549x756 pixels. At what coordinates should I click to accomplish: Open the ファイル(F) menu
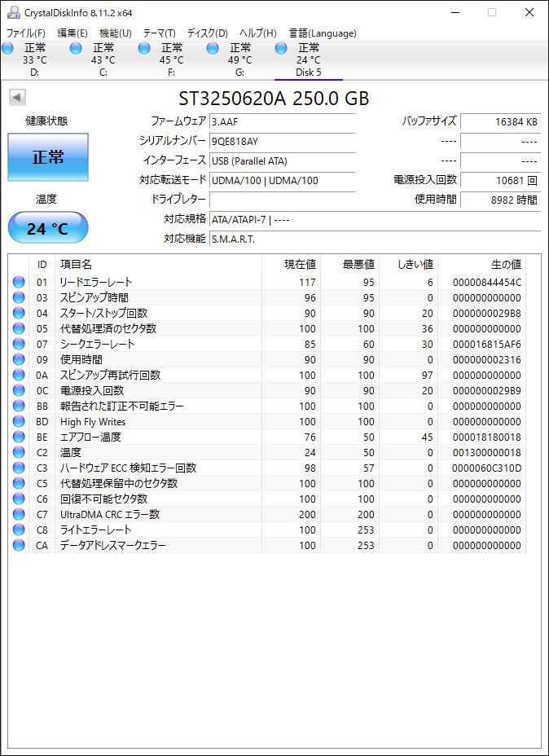tap(25, 33)
